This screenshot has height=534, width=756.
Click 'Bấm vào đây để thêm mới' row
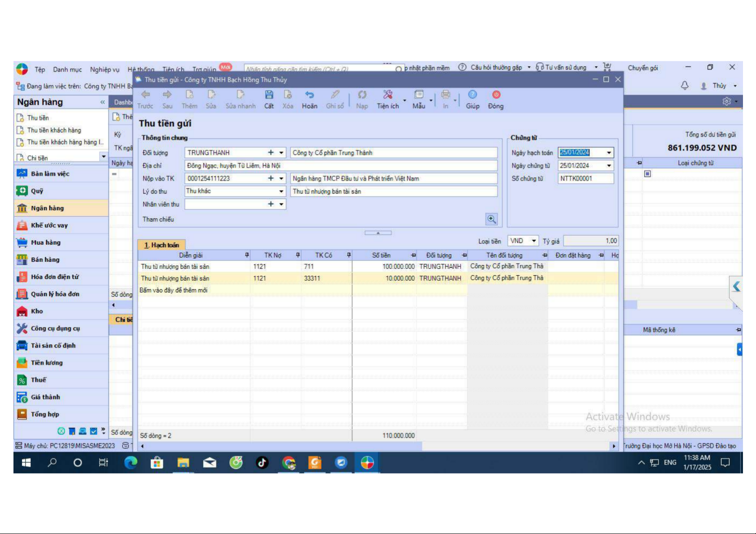174,291
